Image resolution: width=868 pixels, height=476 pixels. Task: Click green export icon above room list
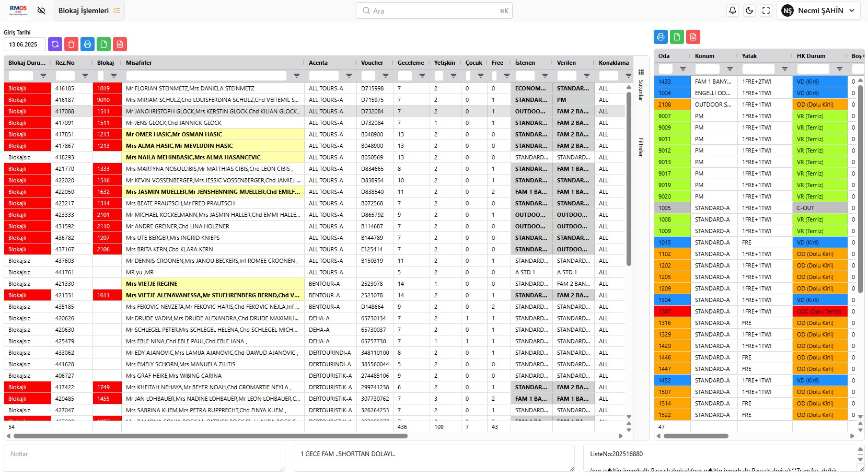click(677, 37)
